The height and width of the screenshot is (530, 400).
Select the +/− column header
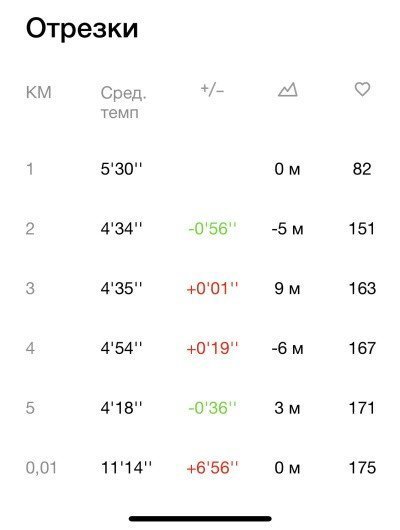[x=212, y=90]
